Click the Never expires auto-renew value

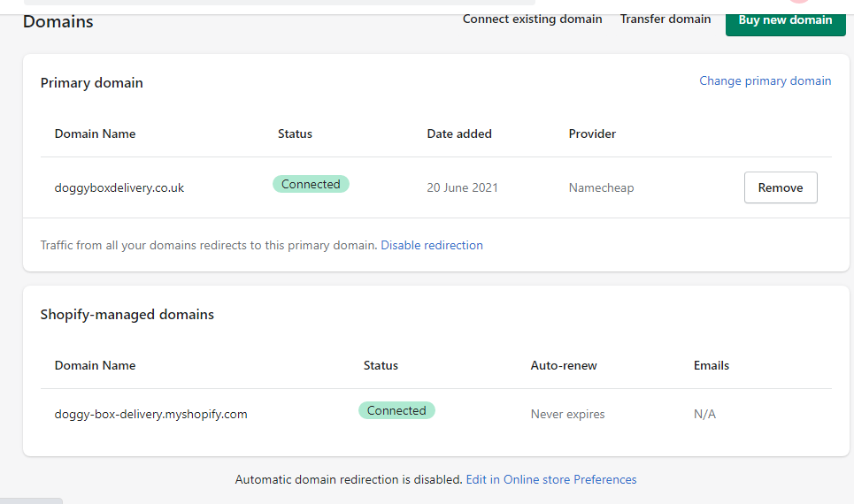point(567,414)
